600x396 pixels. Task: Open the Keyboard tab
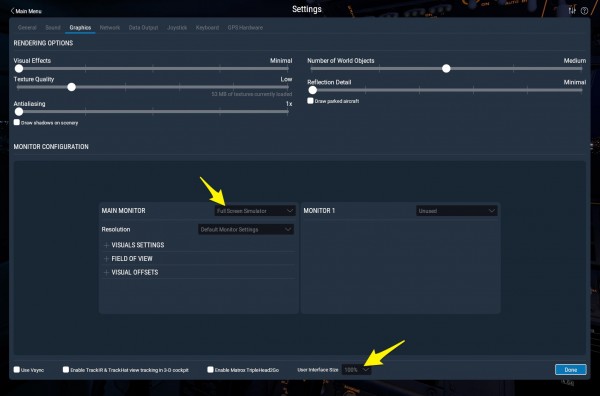(x=207, y=28)
